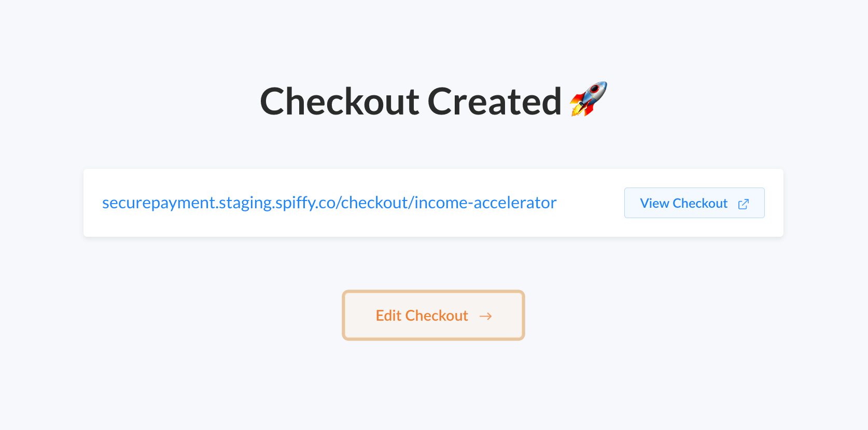This screenshot has width=868, height=430.
Task: Click the right arrow icon in Edit Checkout
Action: tap(486, 316)
